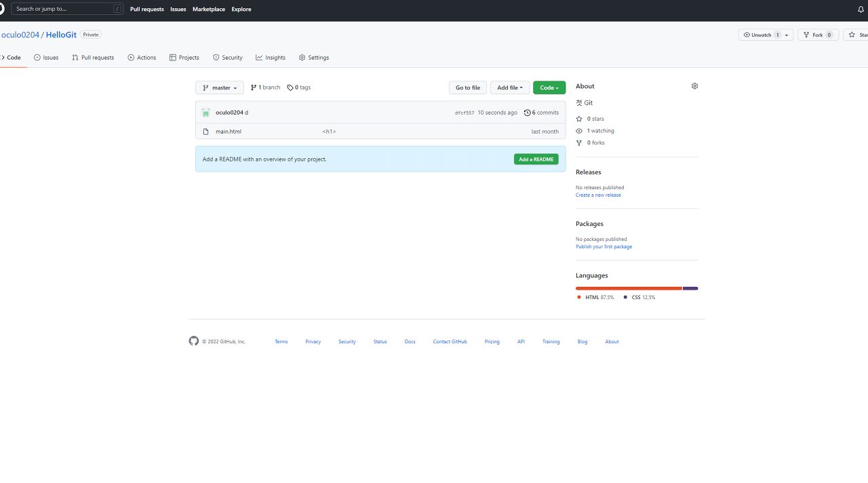The image size is (868, 483).
Task: Open the Projects tab
Action: pyautogui.click(x=184, y=58)
